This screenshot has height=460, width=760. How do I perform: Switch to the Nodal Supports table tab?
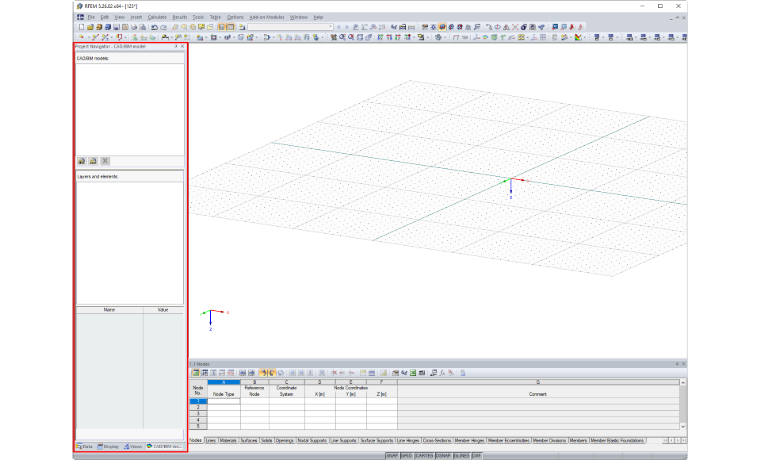pyautogui.click(x=312, y=441)
